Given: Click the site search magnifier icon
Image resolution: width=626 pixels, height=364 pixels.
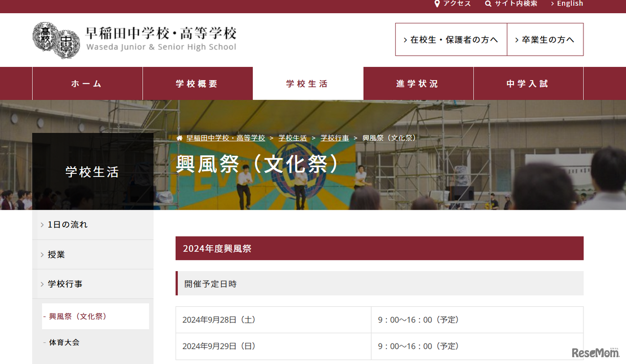Looking at the screenshot, I should click(488, 4).
